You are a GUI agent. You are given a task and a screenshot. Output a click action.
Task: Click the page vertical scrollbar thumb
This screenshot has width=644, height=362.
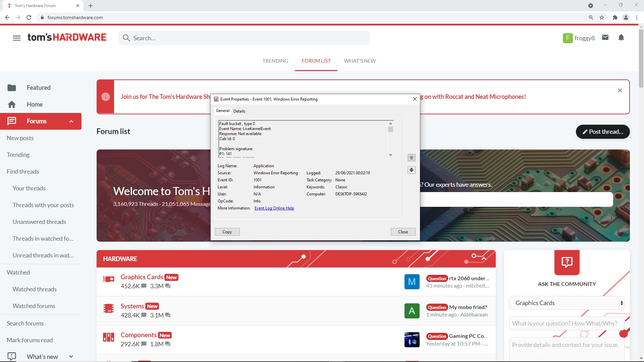641,59
